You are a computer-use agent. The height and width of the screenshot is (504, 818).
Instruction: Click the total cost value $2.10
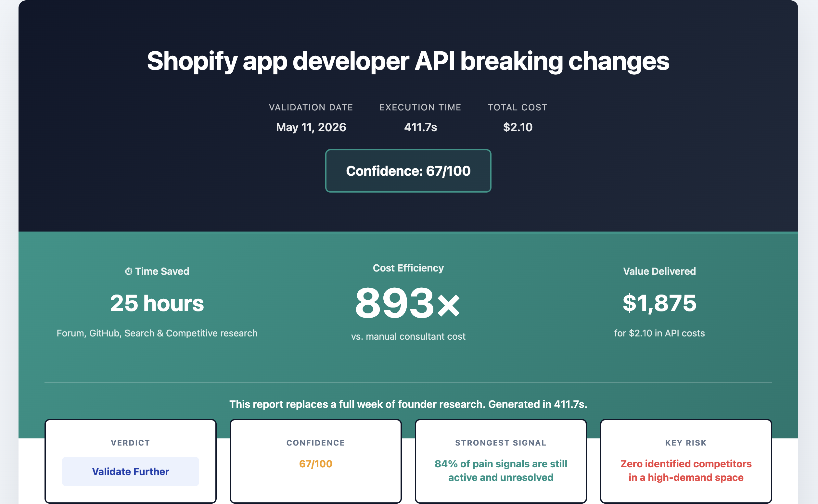[518, 127]
